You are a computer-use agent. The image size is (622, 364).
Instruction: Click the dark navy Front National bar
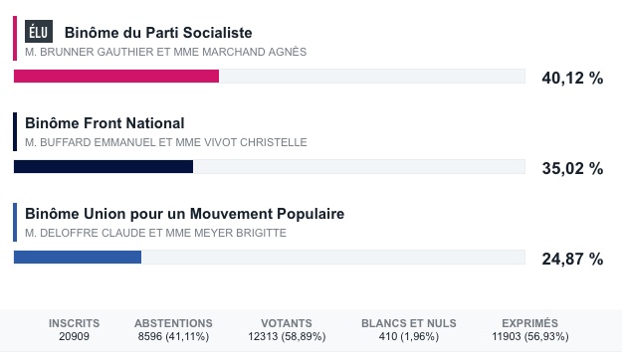click(104, 166)
